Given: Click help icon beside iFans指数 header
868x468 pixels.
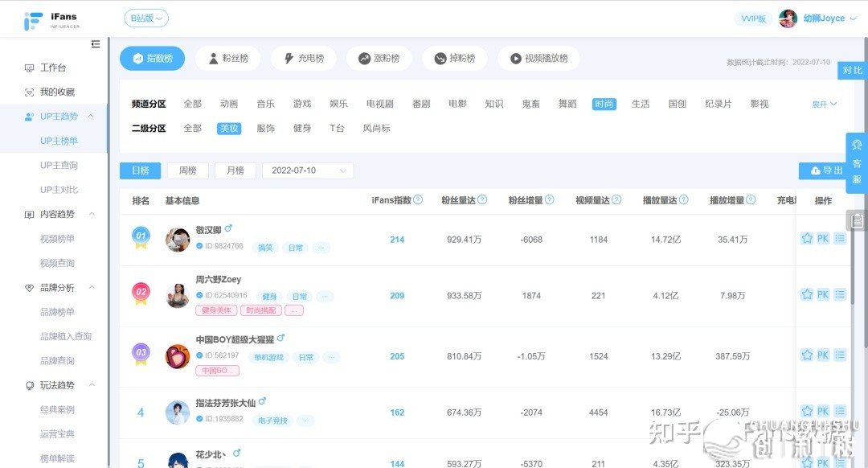Looking at the screenshot, I should 418,200.
